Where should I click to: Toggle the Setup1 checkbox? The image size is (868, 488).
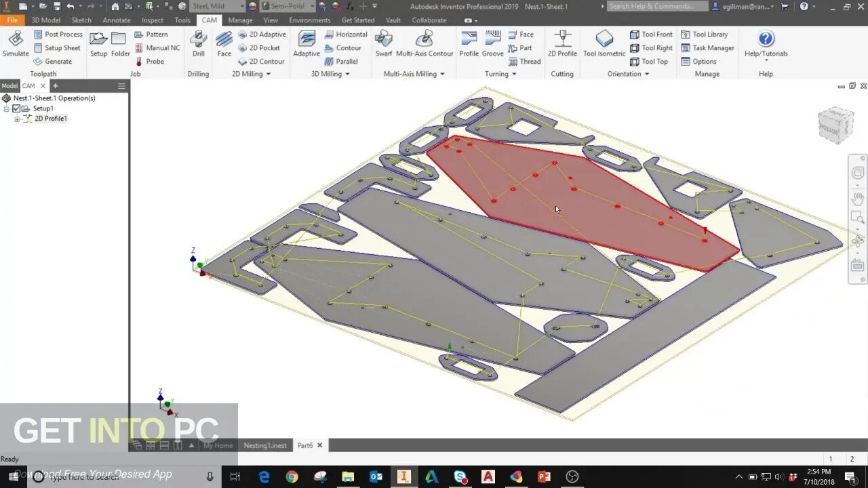point(16,108)
